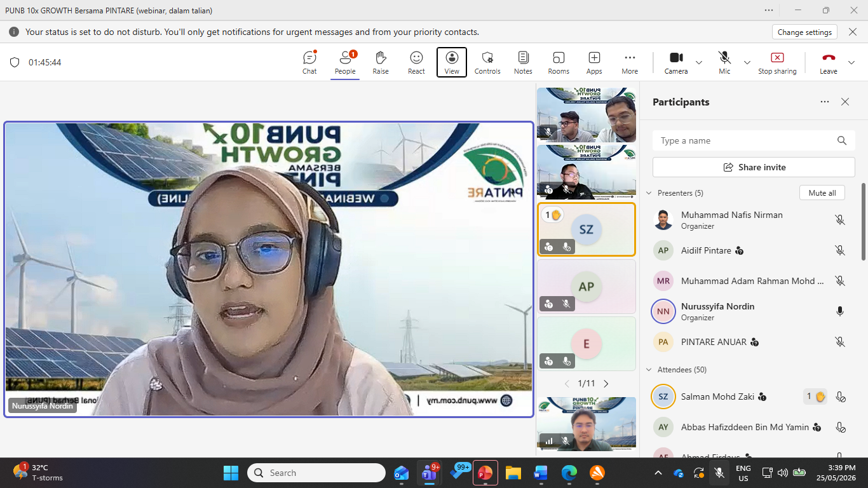Toggle mic for PINTARE ANUAR
The height and width of the screenshot is (488, 868).
(x=840, y=342)
